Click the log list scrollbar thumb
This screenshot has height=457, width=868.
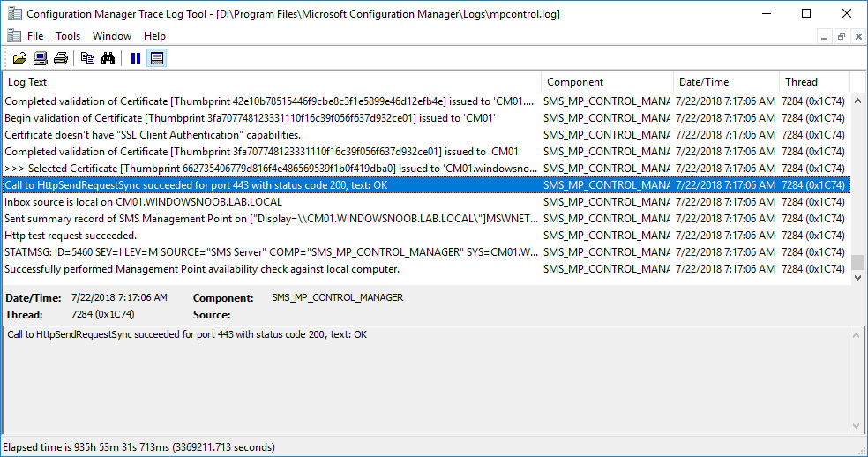point(858,261)
